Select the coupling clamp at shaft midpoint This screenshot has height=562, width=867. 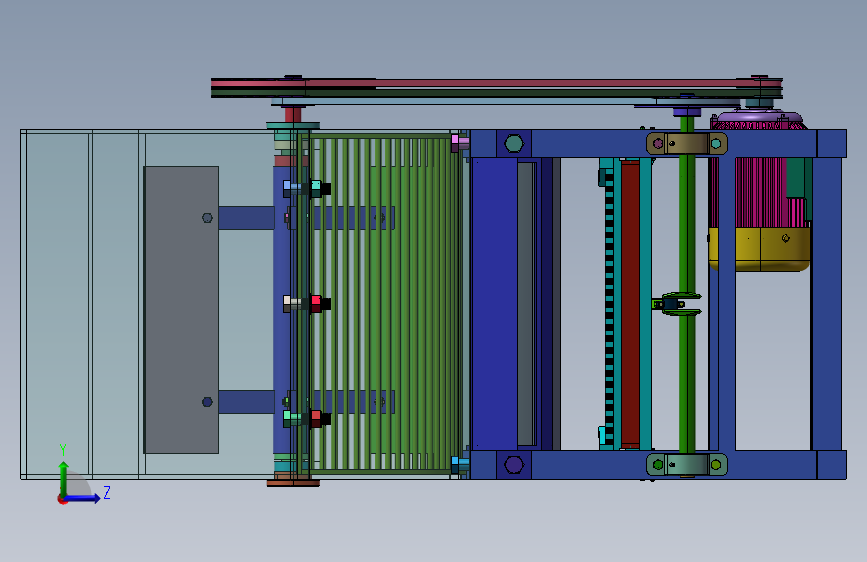(x=677, y=304)
